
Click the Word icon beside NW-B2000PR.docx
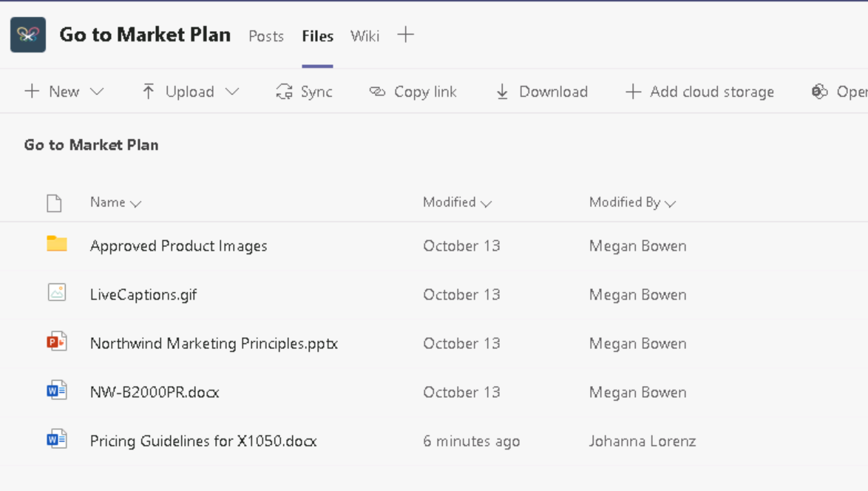[x=57, y=390]
